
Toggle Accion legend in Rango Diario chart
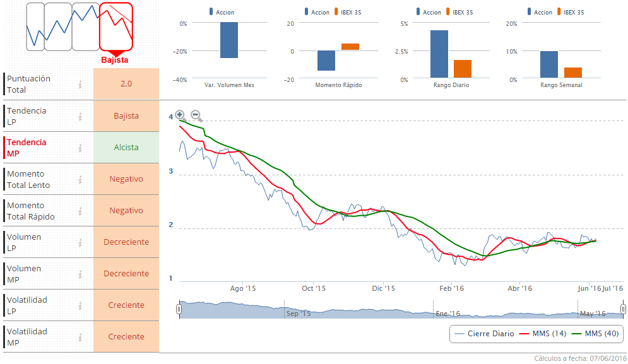click(429, 12)
